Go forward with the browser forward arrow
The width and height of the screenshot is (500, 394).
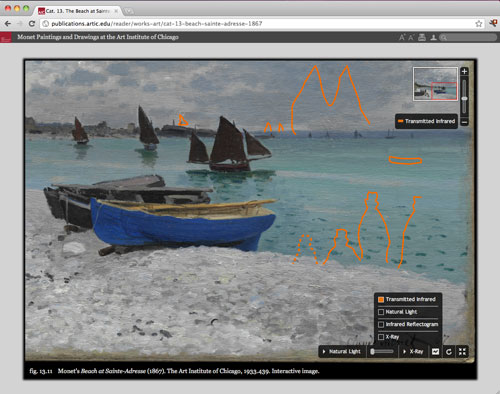click(20, 24)
